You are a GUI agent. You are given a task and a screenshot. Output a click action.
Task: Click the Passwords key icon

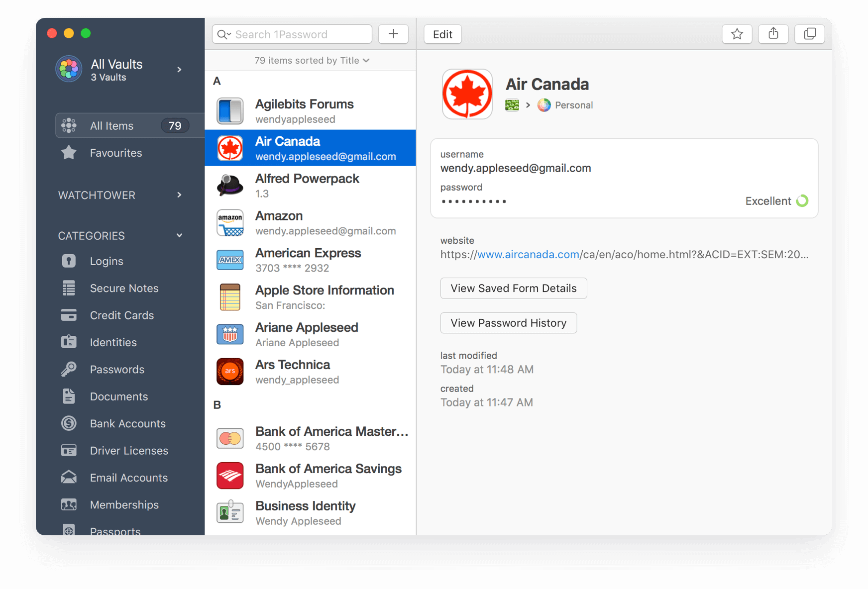(x=69, y=369)
